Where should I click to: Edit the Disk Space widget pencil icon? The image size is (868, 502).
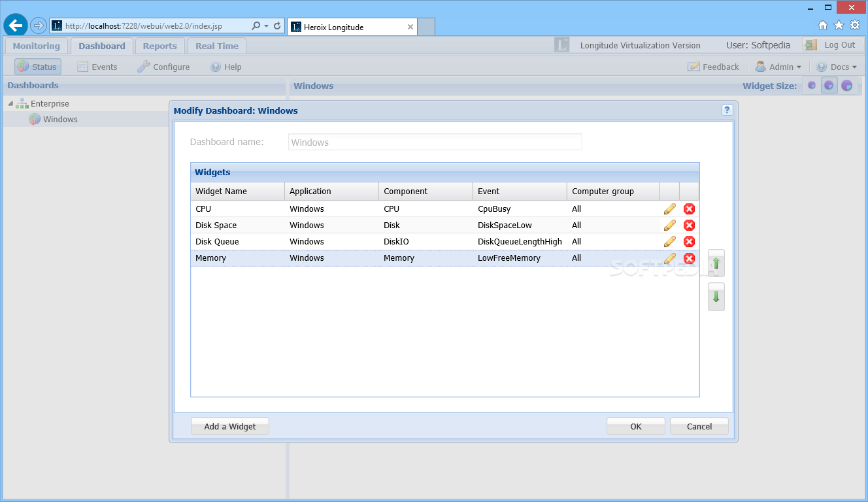(669, 226)
